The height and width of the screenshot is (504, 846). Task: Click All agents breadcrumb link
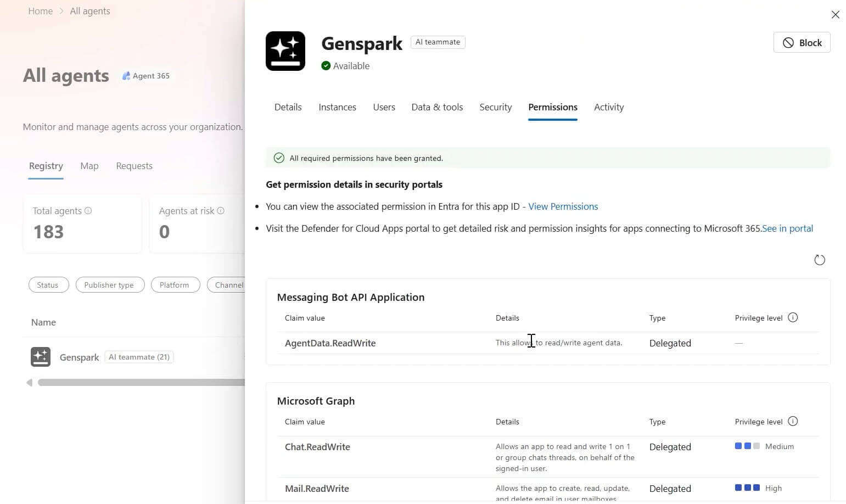tap(90, 11)
